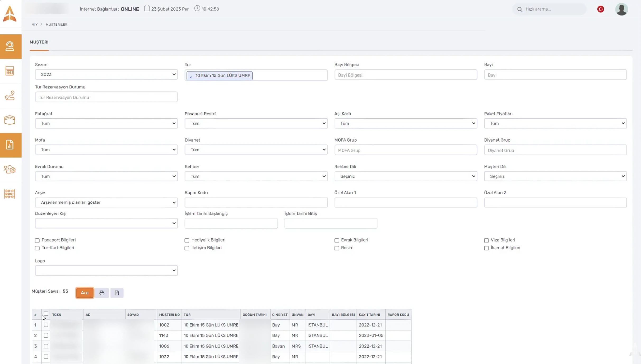Open the abacus grid sidebar icon
This screenshot has width=641, height=364.
pyautogui.click(x=10, y=194)
